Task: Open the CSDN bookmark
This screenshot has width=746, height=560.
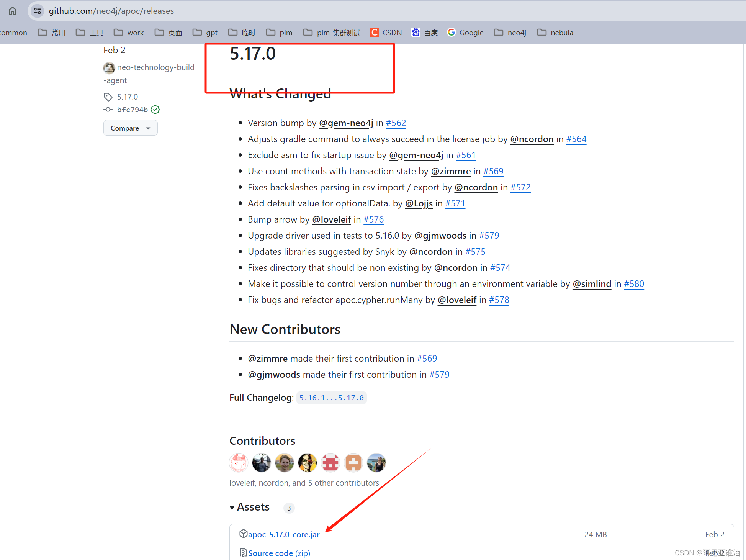Action: click(386, 33)
